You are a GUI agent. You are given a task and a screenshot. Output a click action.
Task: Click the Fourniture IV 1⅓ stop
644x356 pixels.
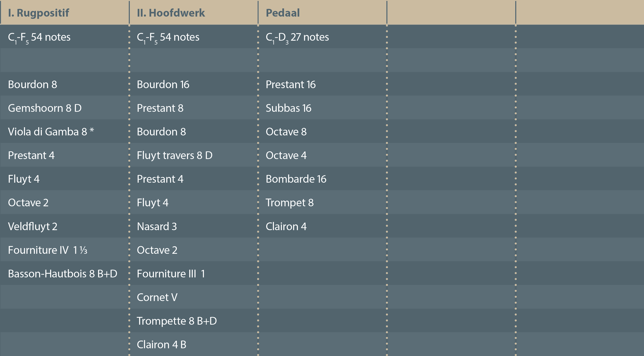48,250
